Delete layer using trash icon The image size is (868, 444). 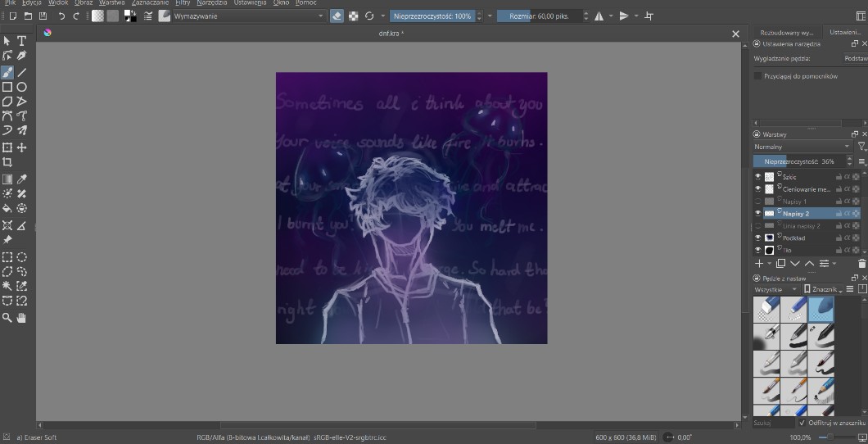pyautogui.click(x=861, y=264)
